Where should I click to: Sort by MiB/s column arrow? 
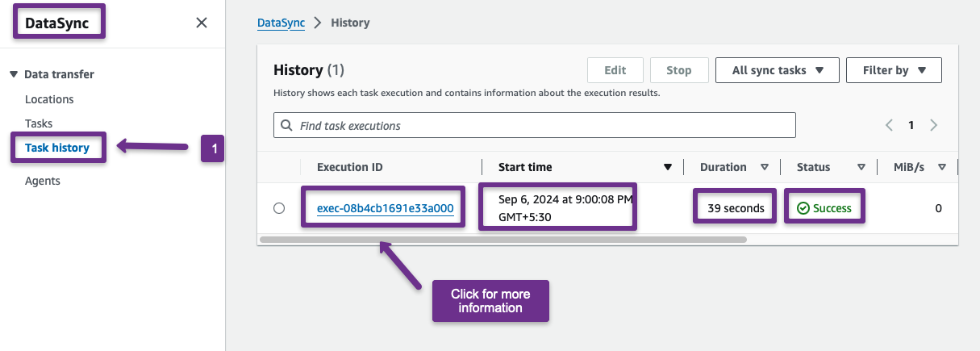941,168
